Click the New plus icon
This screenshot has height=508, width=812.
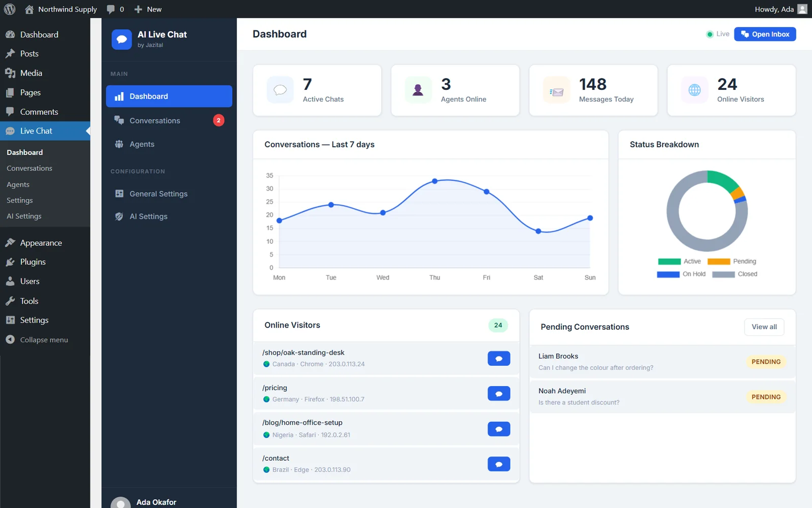tap(138, 9)
